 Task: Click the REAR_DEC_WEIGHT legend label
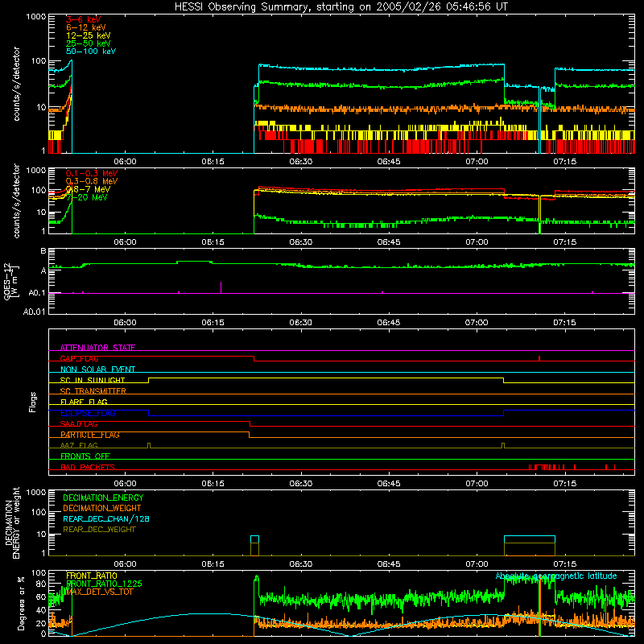pos(99,530)
